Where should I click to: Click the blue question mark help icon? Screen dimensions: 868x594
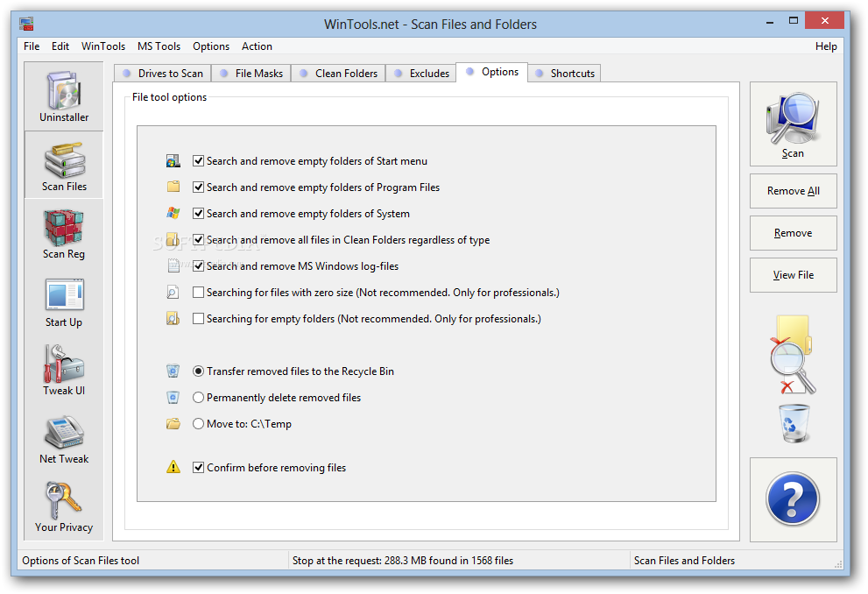pyautogui.click(x=793, y=499)
